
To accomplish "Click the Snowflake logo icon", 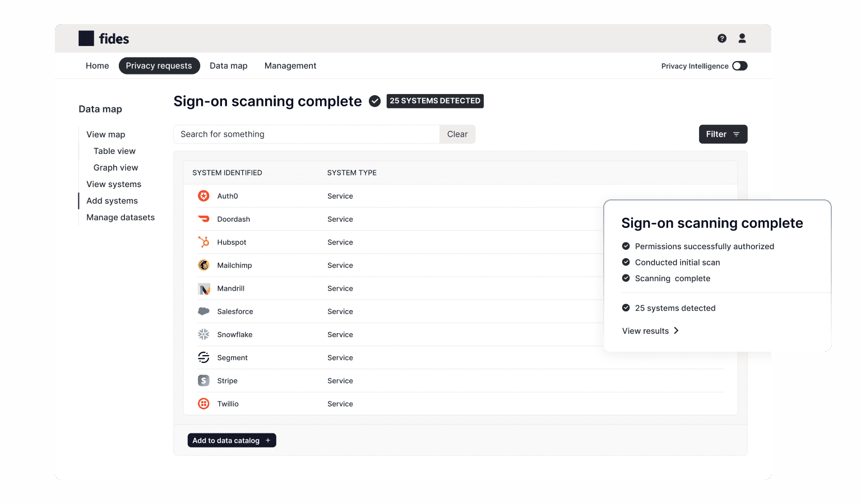I will coord(203,334).
